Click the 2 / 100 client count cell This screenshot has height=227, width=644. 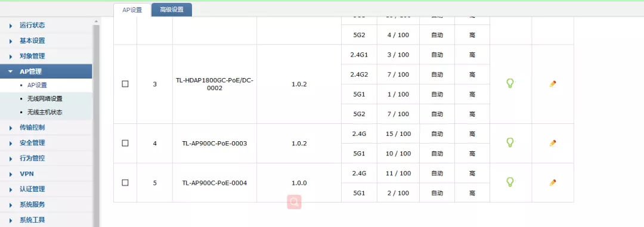coord(398,192)
